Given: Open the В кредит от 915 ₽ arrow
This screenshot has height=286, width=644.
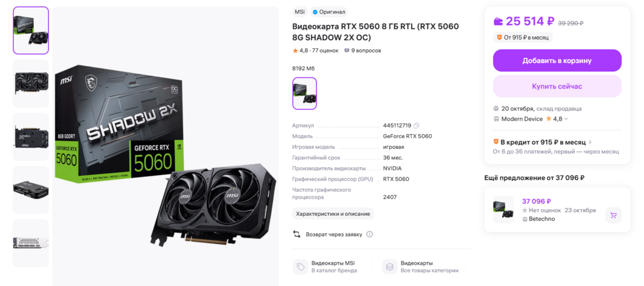Looking at the screenshot, I should (590, 142).
